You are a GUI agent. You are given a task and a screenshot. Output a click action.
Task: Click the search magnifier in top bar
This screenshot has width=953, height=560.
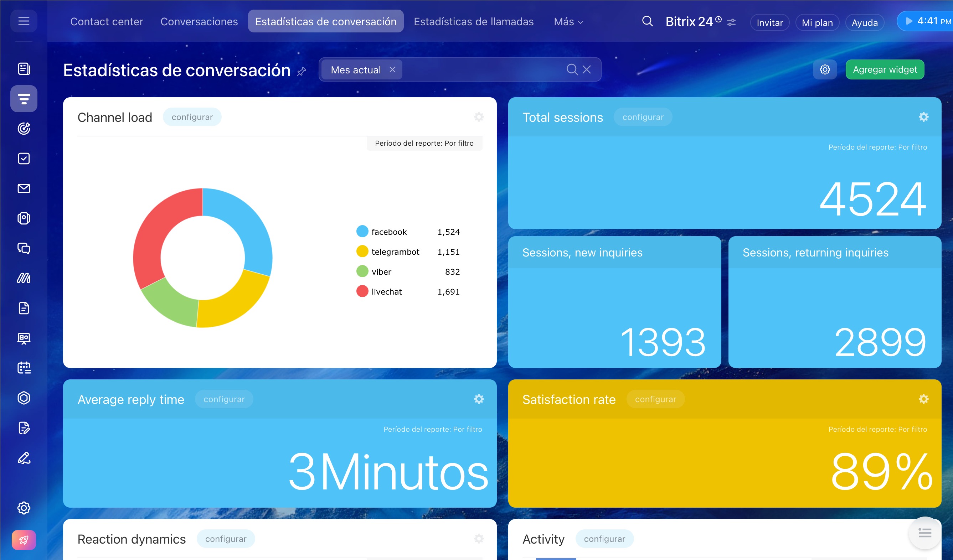pyautogui.click(x=647, y=21)
